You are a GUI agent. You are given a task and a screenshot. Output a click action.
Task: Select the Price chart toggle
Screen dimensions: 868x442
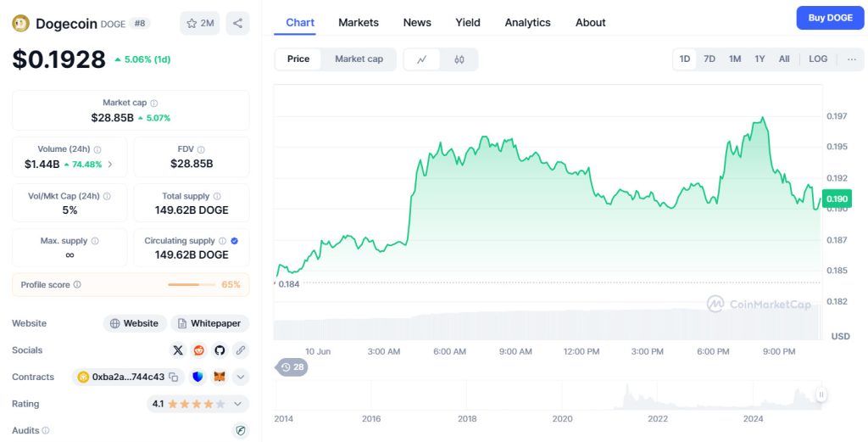[x=298, y=59]
